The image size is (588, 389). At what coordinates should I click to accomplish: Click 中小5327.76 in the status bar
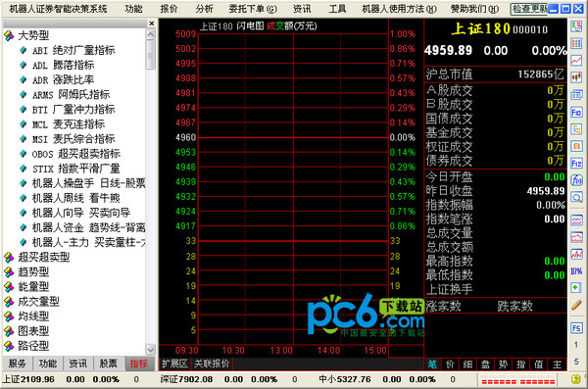tap(345, 379)
